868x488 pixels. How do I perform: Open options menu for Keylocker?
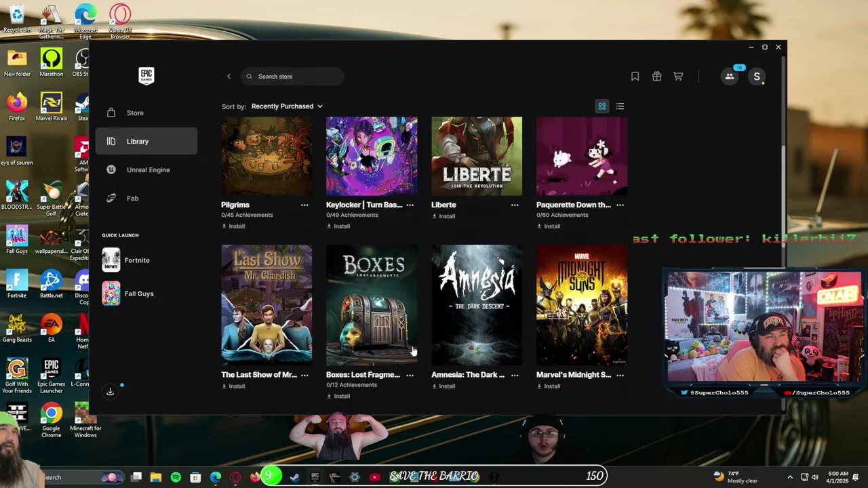coord(410,205)
